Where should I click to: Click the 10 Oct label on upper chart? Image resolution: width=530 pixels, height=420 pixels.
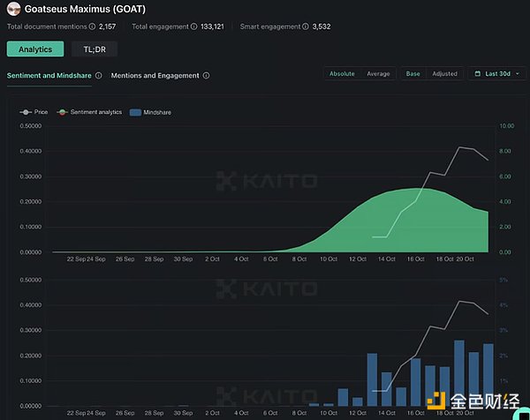pyautogui.click(x=329, y=259)
